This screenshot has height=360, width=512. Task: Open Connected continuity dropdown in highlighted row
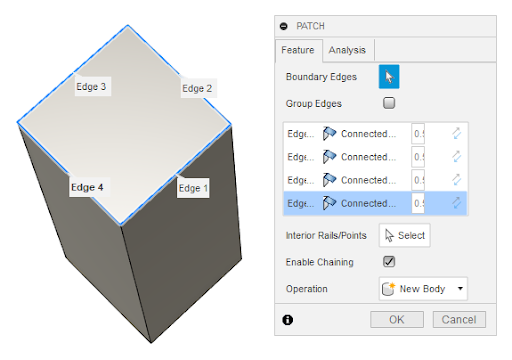(x=368, y=203)
